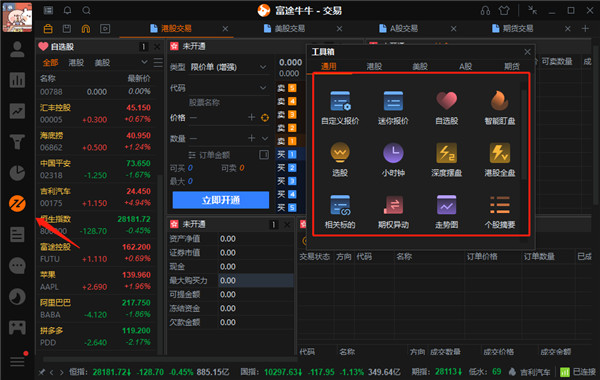600x380 pixels.
Task: Open the 选股 lightbulb tool
Action: click(340, 160)
